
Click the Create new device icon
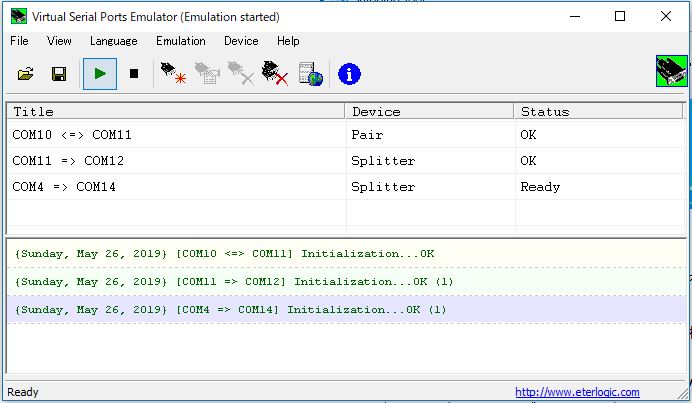pyautogui.click(x=173, y=74)
